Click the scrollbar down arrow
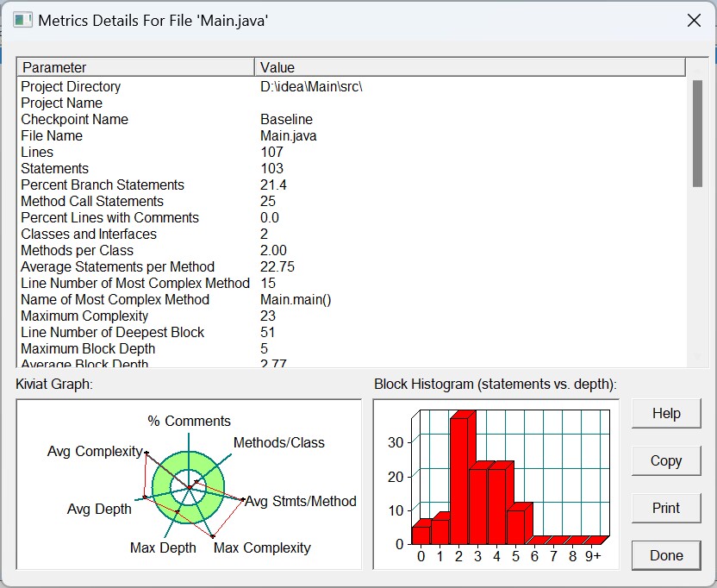The width and height of the screenshot is (717, 588). [x=697, y=356]
